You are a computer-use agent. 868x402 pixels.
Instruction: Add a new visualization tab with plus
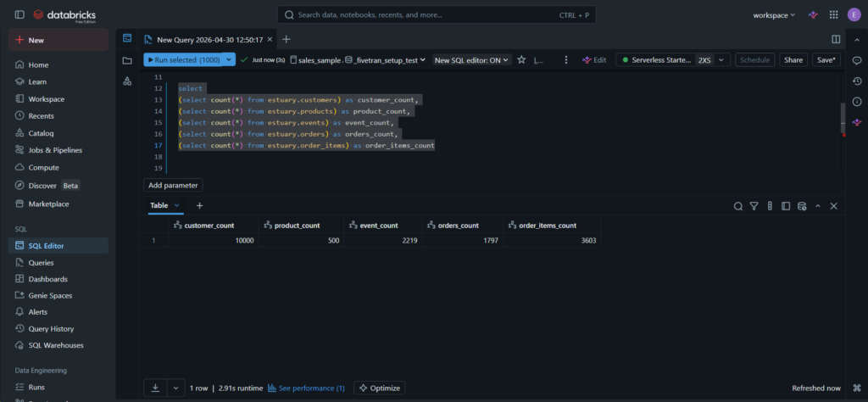[x=200, y=205]
